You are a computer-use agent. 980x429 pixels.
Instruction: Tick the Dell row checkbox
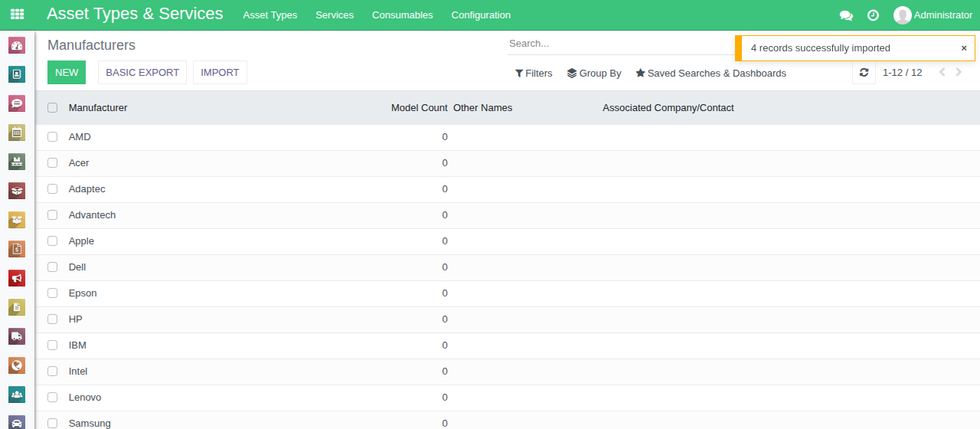[52, 267]
